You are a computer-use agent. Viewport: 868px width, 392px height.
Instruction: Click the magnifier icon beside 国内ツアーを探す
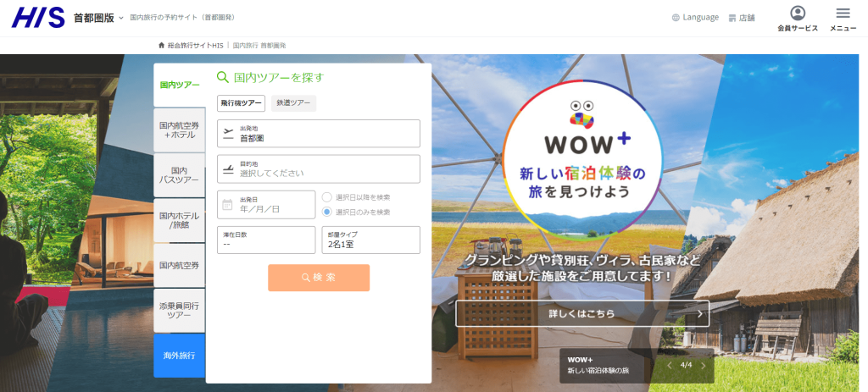point(223,77)
